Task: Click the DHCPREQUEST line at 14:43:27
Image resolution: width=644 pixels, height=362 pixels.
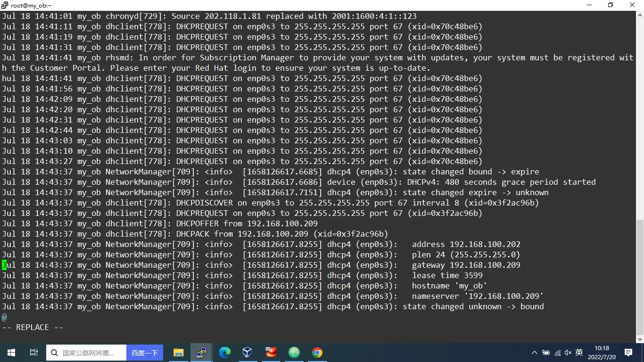Action: (x=242, y=161)
